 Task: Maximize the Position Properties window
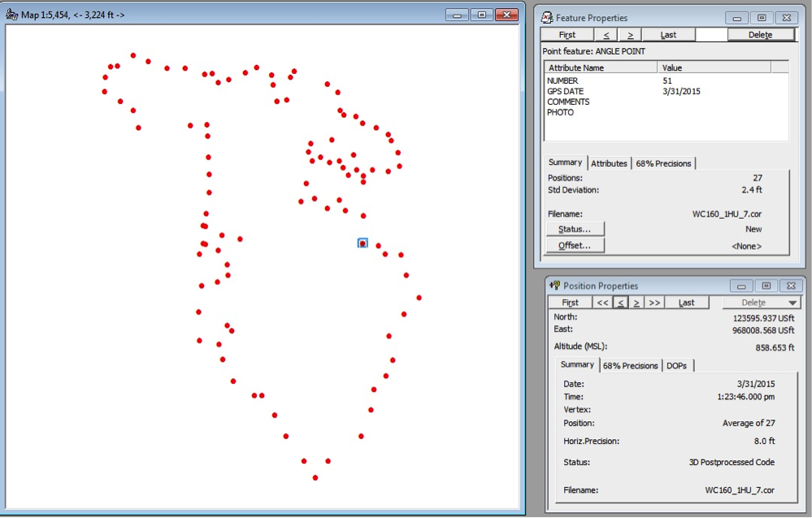[x=766, y=286]
